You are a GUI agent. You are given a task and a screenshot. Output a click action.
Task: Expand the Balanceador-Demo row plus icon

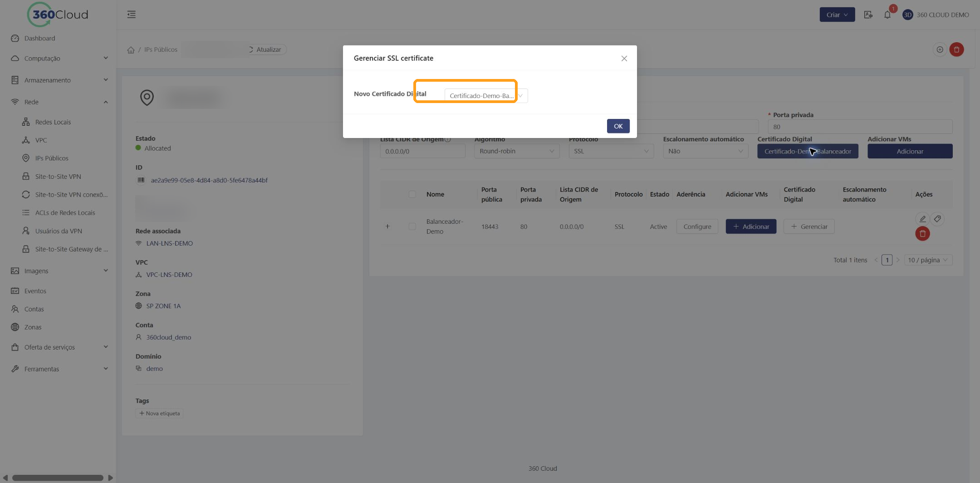[x=387, y=226]
